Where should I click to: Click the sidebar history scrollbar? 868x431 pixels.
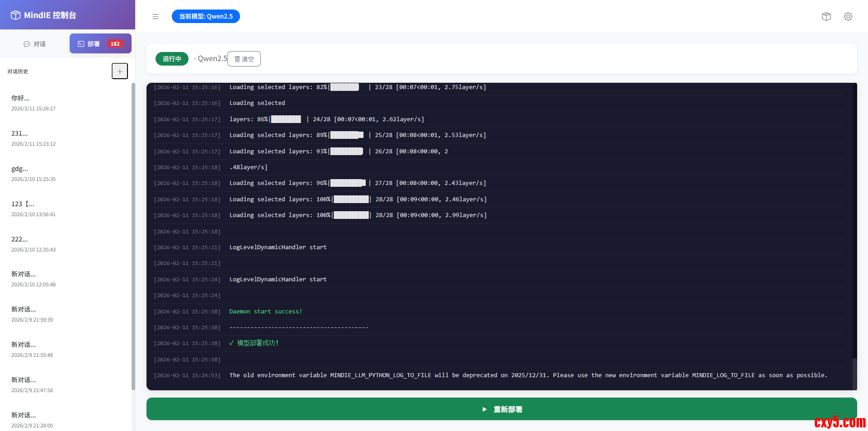pos(133,236)
